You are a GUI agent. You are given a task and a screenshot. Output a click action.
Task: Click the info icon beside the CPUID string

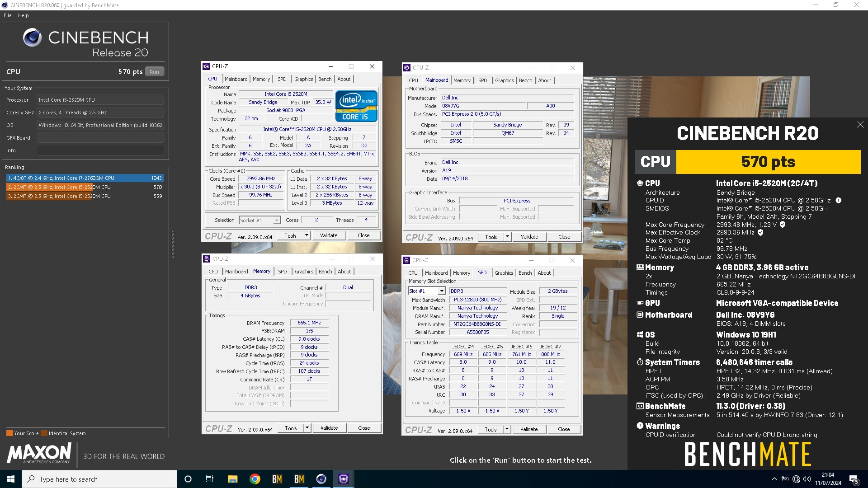(838, 200)
